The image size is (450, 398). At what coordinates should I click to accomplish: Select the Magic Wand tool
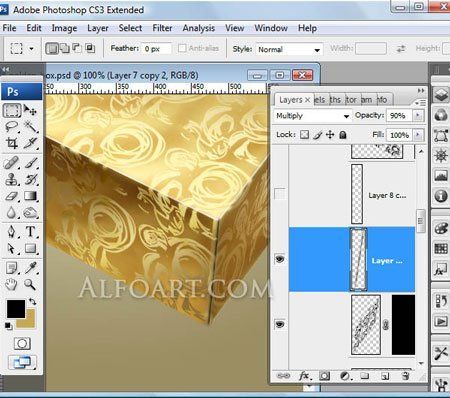(31, 127)
